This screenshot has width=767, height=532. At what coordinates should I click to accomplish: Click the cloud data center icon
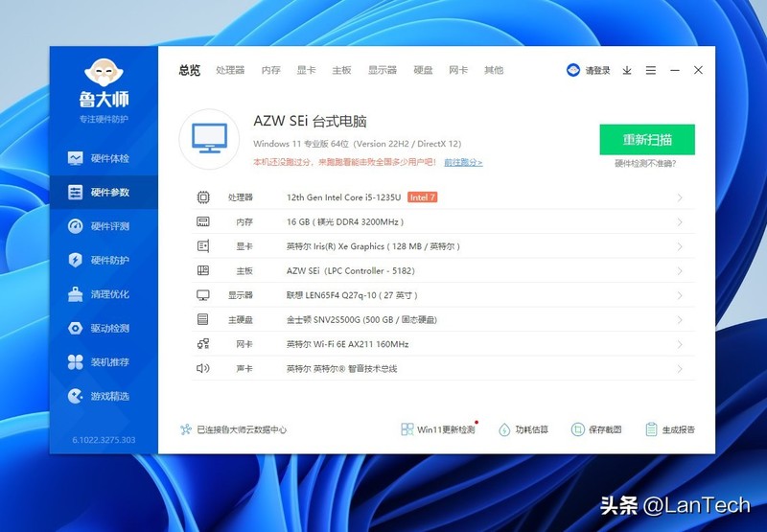(185, 429)
